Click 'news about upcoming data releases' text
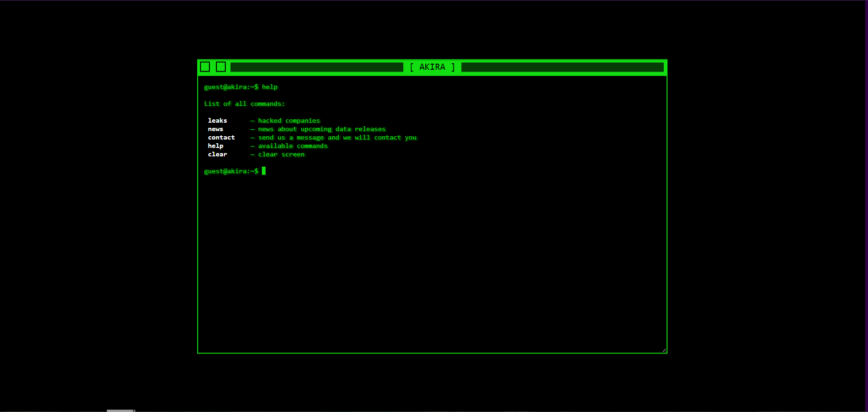This screenshot has width=868, height=412. point(321,129)
